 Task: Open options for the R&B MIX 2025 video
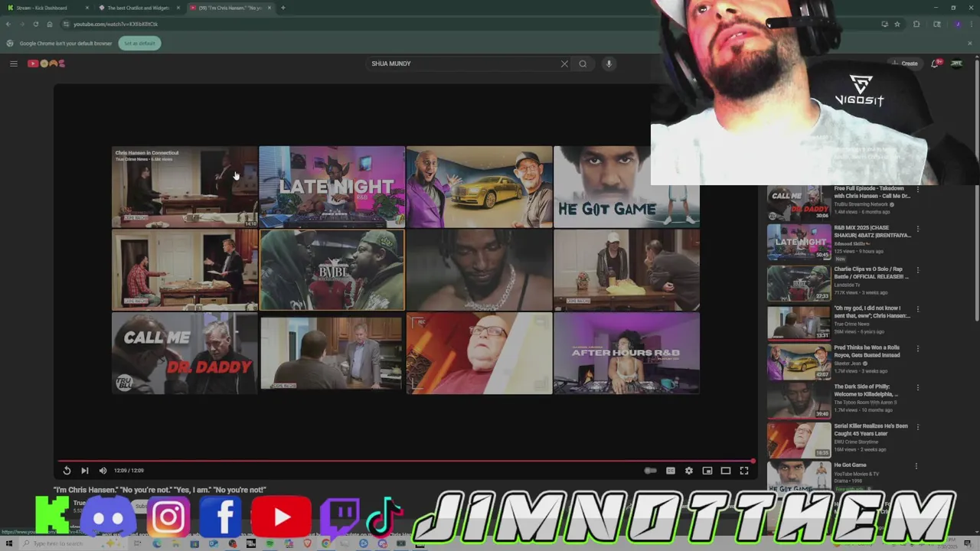click(x=917, y=228)
